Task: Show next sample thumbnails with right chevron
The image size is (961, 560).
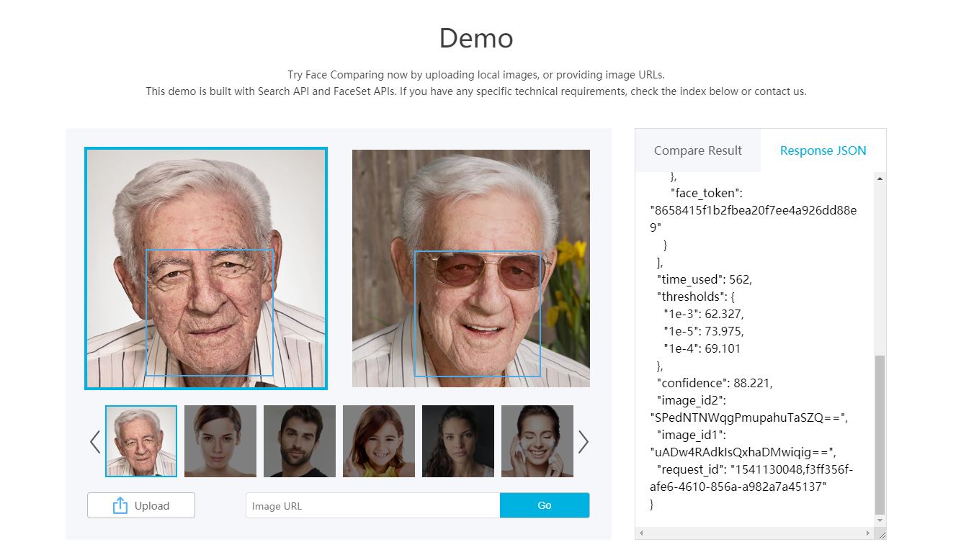Action: [584, 441]
